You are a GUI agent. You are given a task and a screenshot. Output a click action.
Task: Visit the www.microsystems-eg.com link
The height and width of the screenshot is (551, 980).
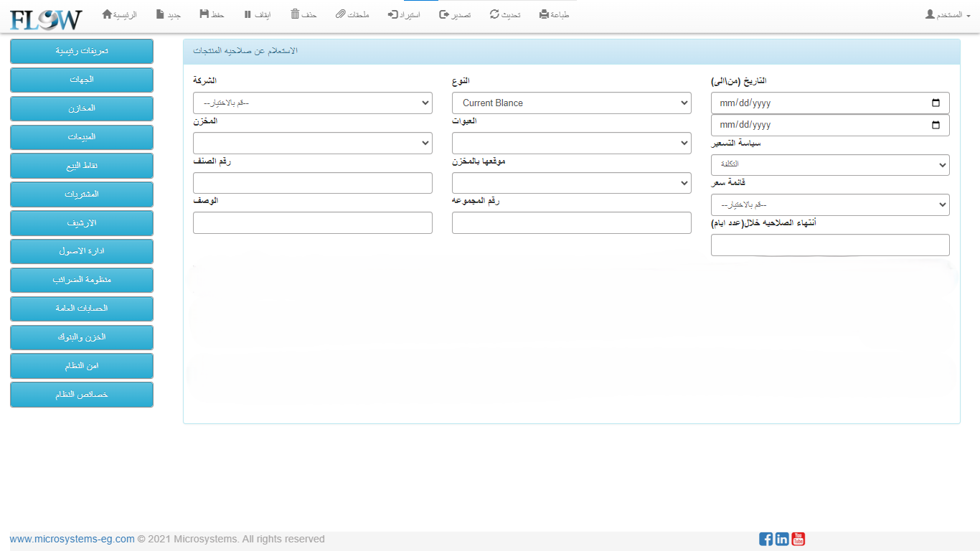[72, 539]
